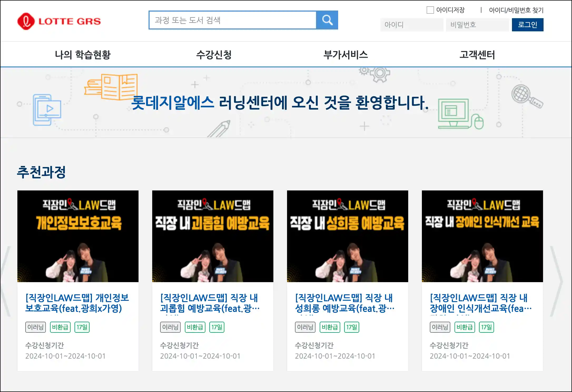This screenshot has height=392, width=572.
Task: Open the 직장 내 성희롱 예방교육 thumbnail
Action: (348, 236)
